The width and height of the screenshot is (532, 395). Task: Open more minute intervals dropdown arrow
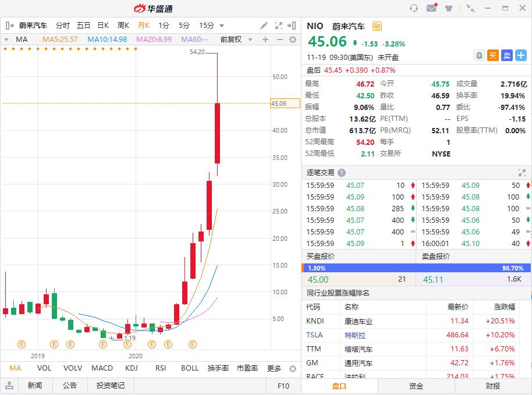point(222,26)
